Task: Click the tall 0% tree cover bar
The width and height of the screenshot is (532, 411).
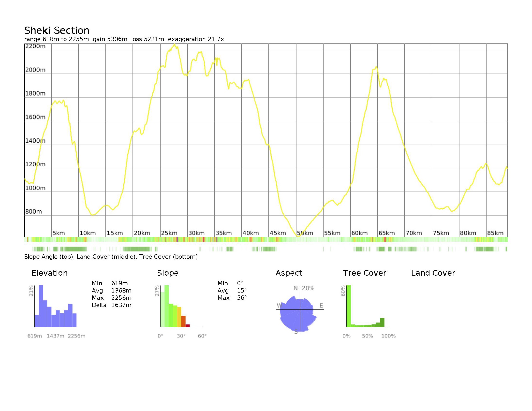Action: pyautogui.click(x=348, y=306)
